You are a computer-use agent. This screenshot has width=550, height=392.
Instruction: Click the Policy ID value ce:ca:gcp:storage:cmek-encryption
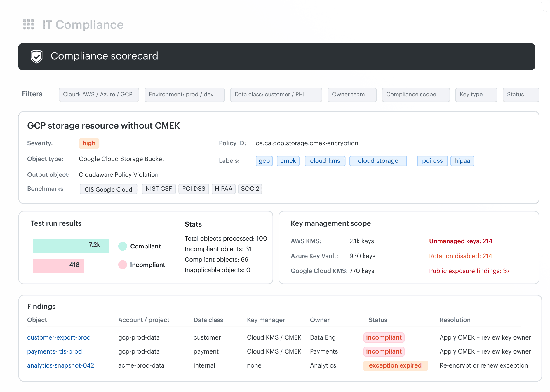click(x=307, y=143)
